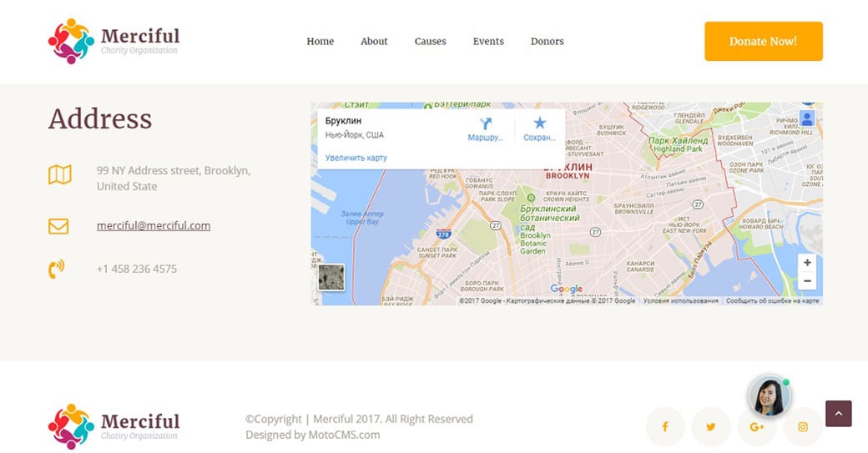This screenshot has width=868, height=453.
Task: Zoom out the map with minus button
Action: click(807, 281)
